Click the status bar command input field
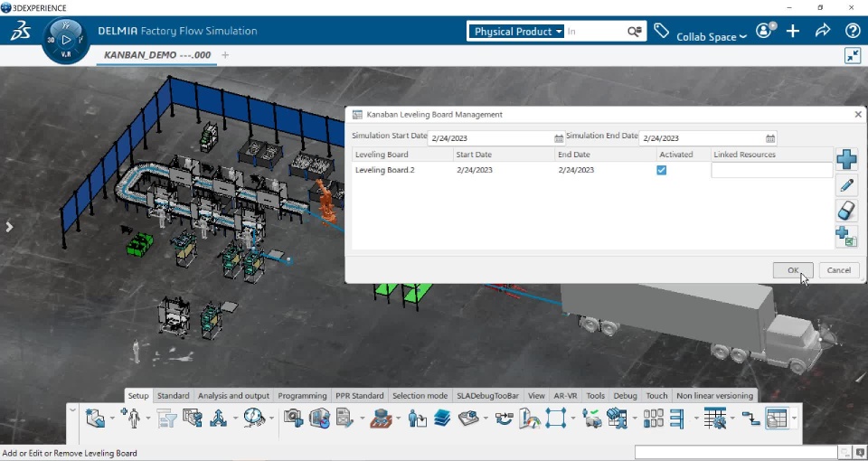868x461 pixels. click(736, 452)
